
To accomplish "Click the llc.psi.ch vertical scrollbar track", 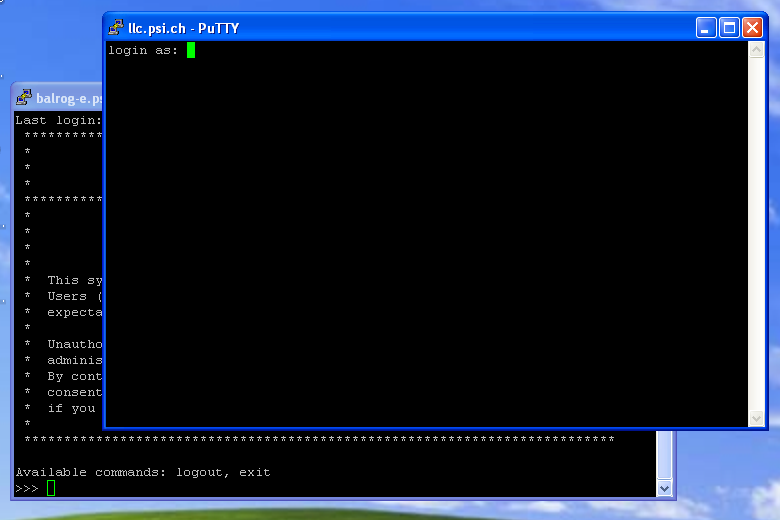I will coord(756,234).
